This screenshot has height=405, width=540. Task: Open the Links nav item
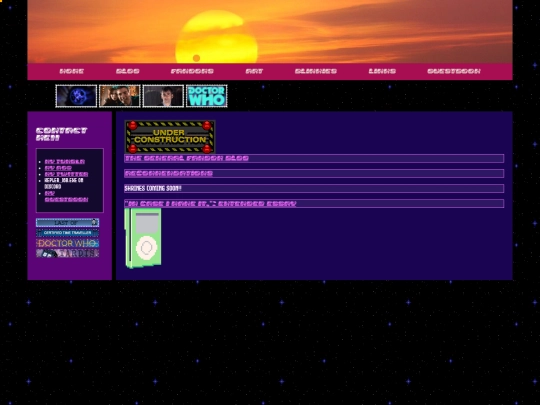[x=382, y=71]
